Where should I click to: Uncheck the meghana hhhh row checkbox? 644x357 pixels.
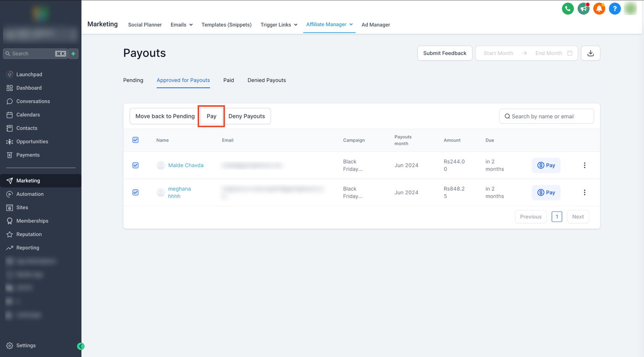pos(135,193)
